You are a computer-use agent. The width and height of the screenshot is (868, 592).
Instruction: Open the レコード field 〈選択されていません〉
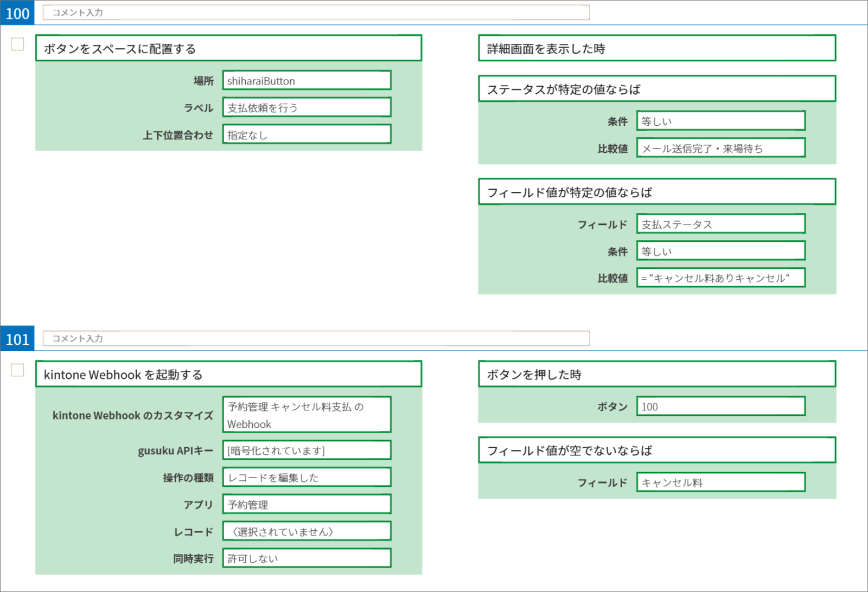tap(307, 531)
